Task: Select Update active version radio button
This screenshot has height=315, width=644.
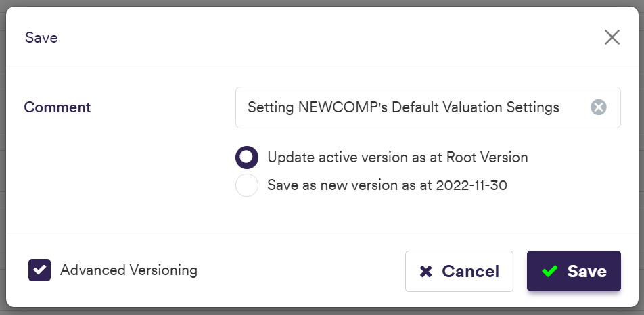Action: [x=247, y=157]
